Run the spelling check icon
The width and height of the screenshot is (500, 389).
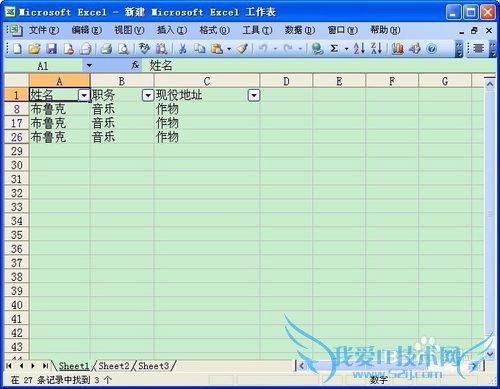144,49
